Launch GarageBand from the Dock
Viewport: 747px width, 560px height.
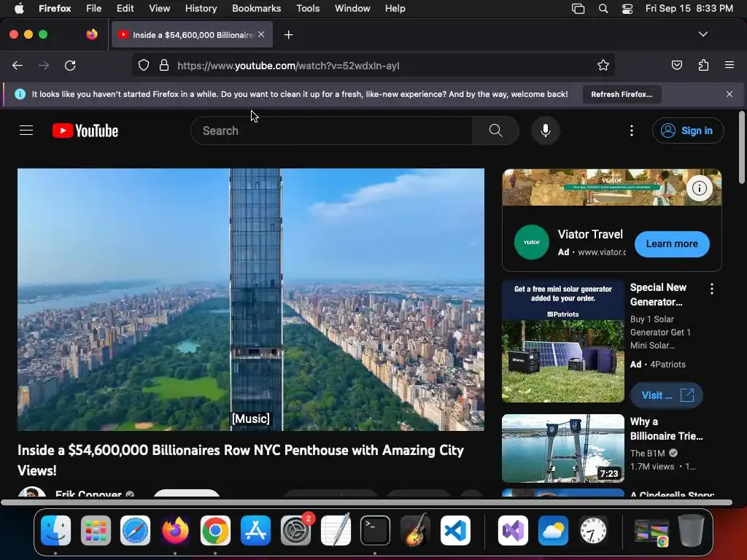coord(415,531)
